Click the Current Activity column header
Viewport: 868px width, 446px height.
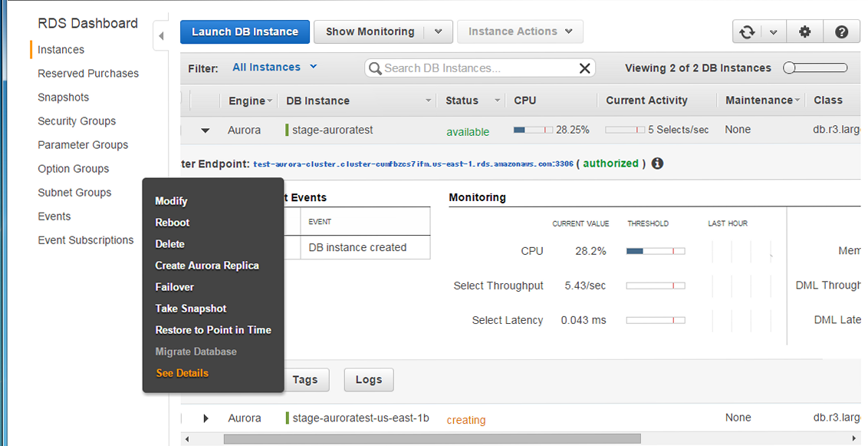(646, 101)
